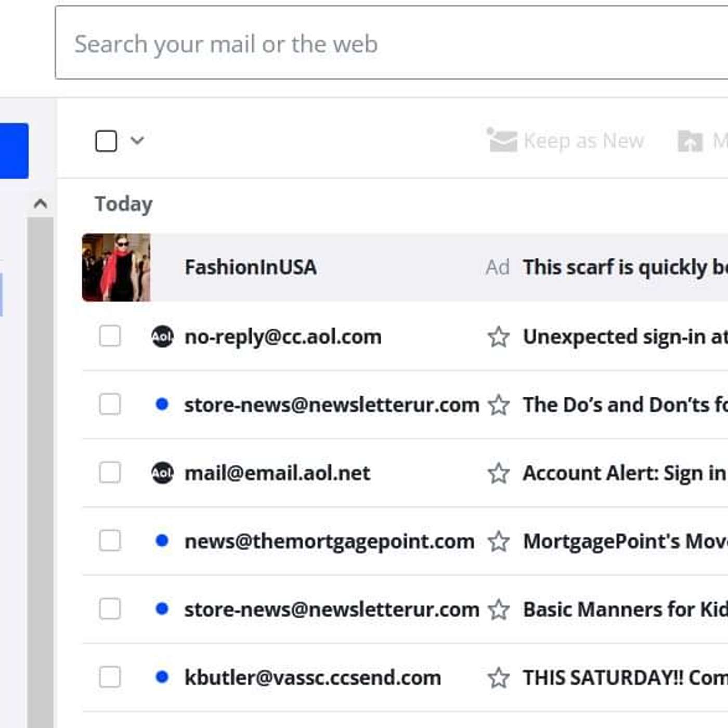Collapse the sidebar using the up chevron
The image size is (728, 728).
click(41, 204)
